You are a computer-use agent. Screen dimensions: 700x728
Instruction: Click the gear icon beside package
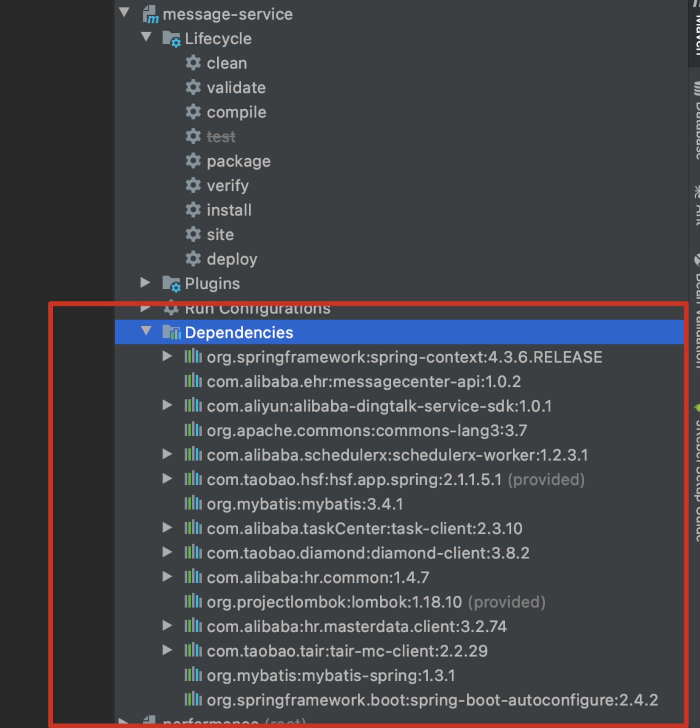pyautogui.click(x=193, y=161)
